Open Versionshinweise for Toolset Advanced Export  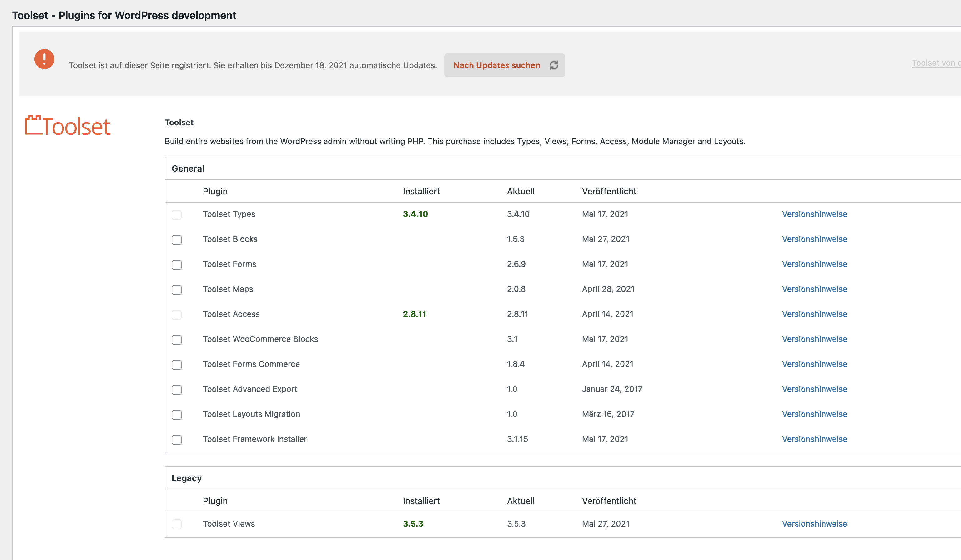pyautogui.click(x=815, y=389)
